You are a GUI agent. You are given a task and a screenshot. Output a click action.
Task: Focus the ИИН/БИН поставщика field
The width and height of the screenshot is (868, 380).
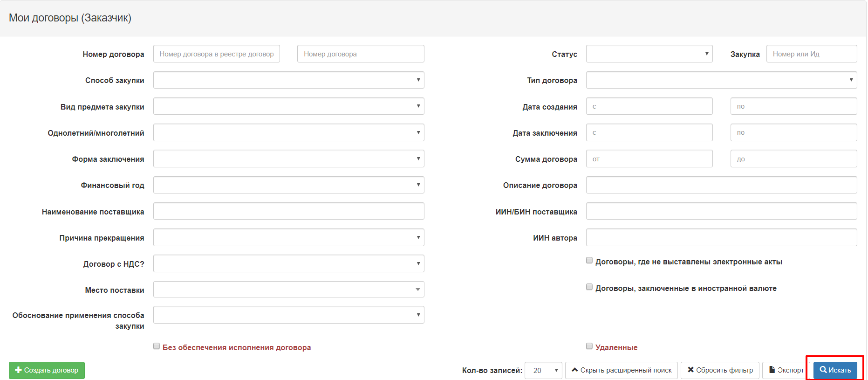tap(721, 211)
